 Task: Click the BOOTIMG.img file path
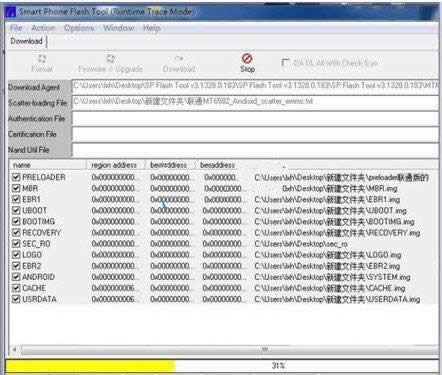point(334,221)
